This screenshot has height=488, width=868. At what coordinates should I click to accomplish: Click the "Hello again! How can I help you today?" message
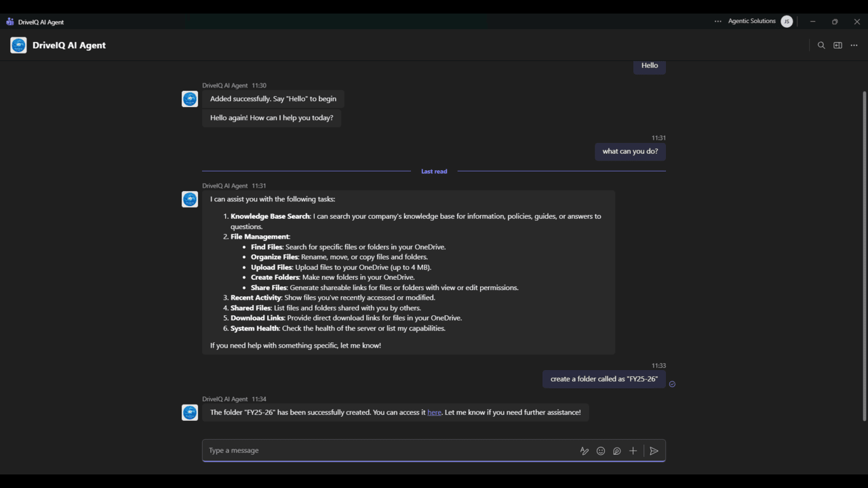click(x=271, y=118)
